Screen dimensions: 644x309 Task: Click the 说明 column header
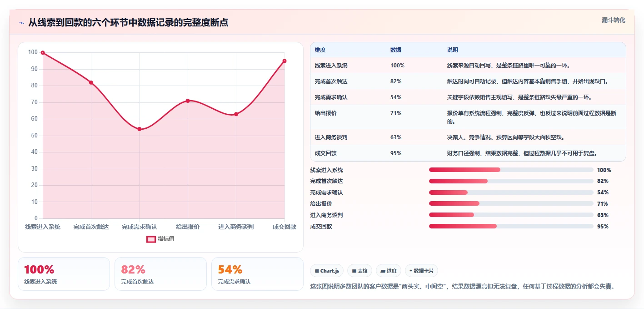pyautogui.click(x=452, y=50)
